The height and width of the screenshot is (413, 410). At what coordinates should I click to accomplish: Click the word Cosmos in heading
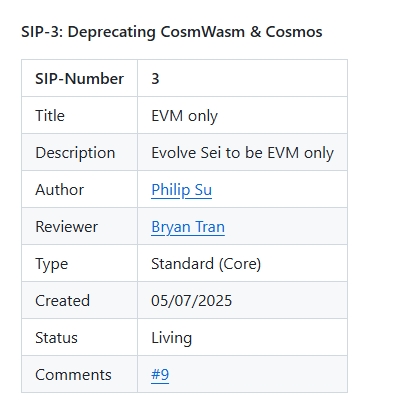[x=294, y=32]
